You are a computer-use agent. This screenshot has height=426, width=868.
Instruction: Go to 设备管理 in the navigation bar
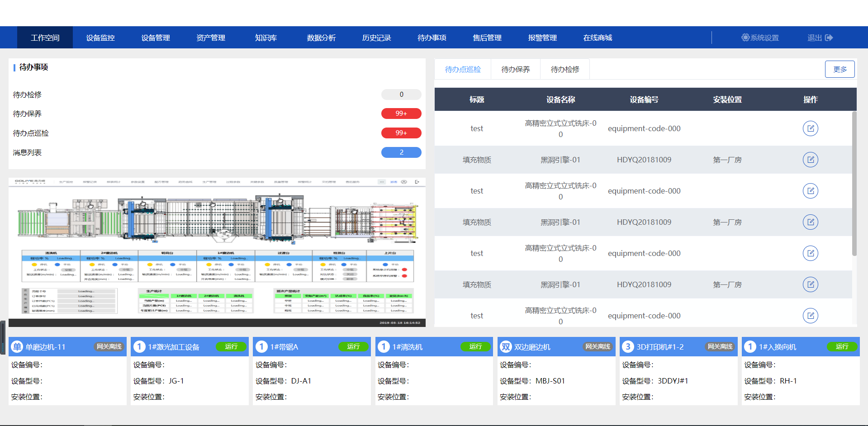[x=156, y=38]
